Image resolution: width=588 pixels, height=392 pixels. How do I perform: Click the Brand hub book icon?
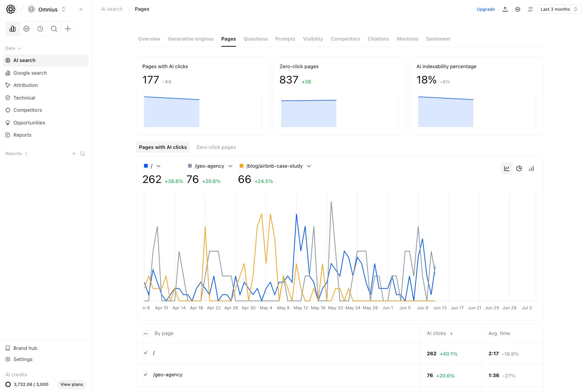[x=8, y=348]
